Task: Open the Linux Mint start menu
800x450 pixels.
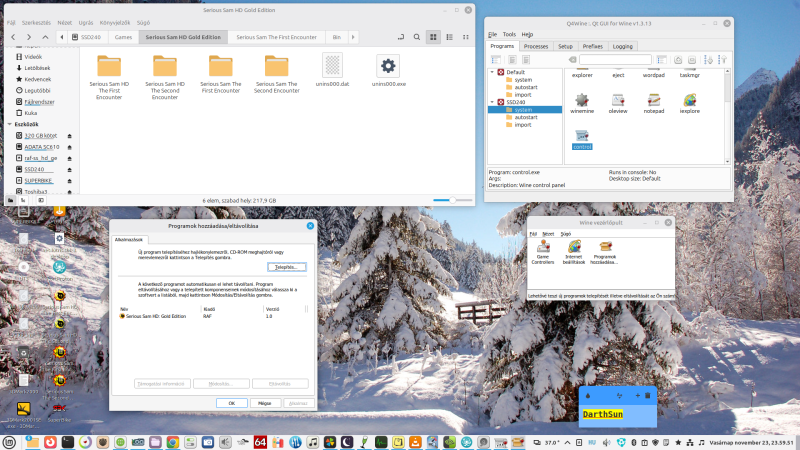Action: [9, 442]
